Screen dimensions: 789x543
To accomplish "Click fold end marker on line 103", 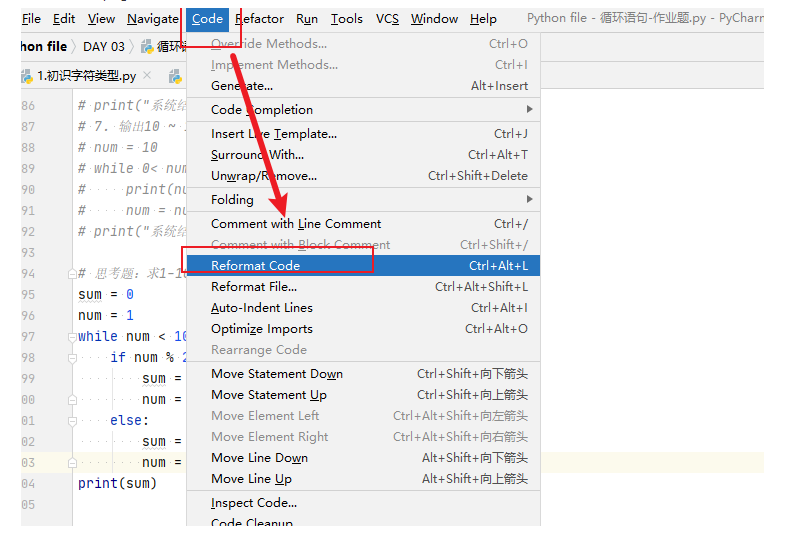I will [x=72, y=463].
